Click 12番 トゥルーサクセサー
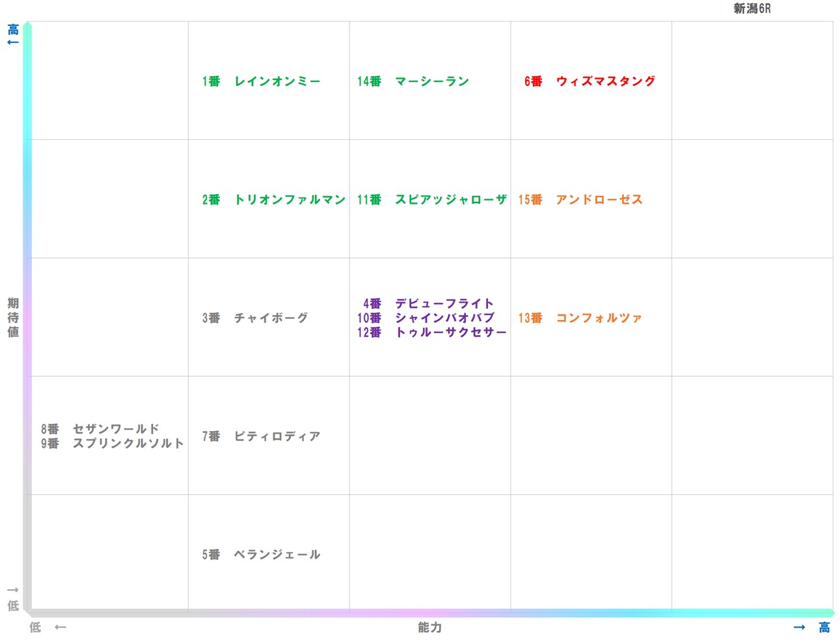The width and height of the screenshot is (840, 640). pyautogui.click(x=431, y=333)
